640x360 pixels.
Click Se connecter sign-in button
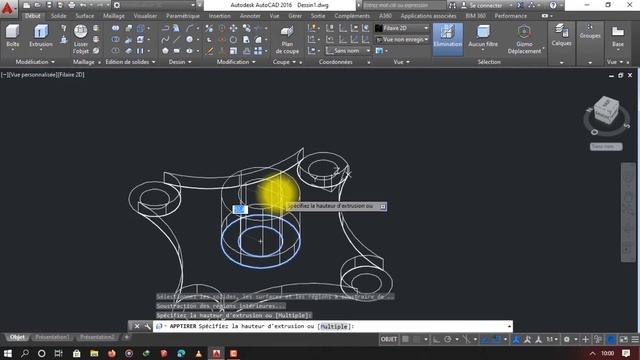[486, 5]
